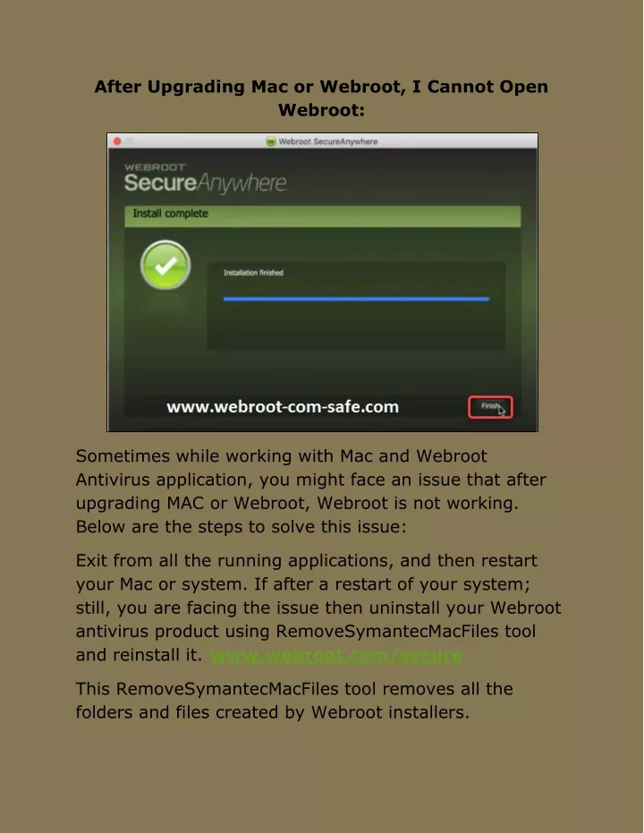Click the Webroot logo icon in the title bar
This screenshot has height=833, width=644.
click(271, 141)
